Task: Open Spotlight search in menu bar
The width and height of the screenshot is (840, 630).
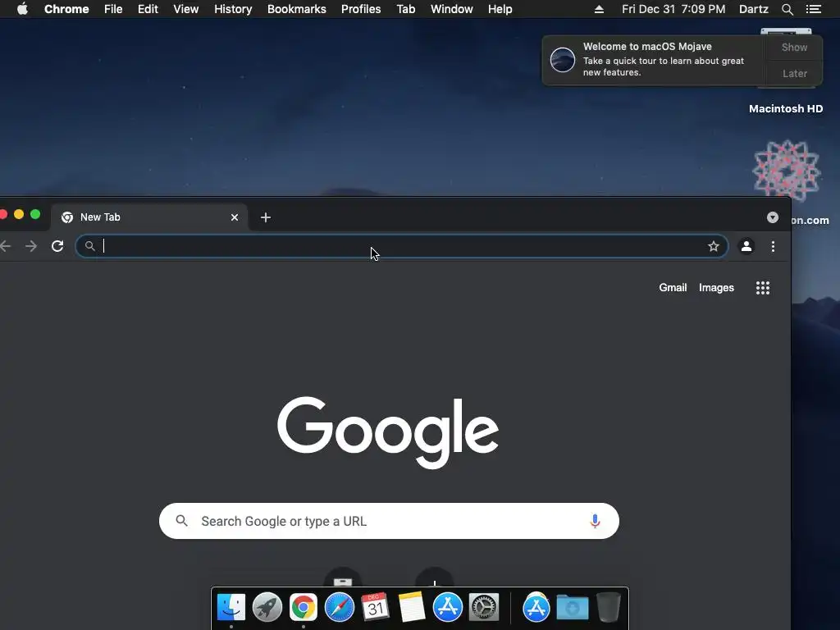Action: pos(787,9)
